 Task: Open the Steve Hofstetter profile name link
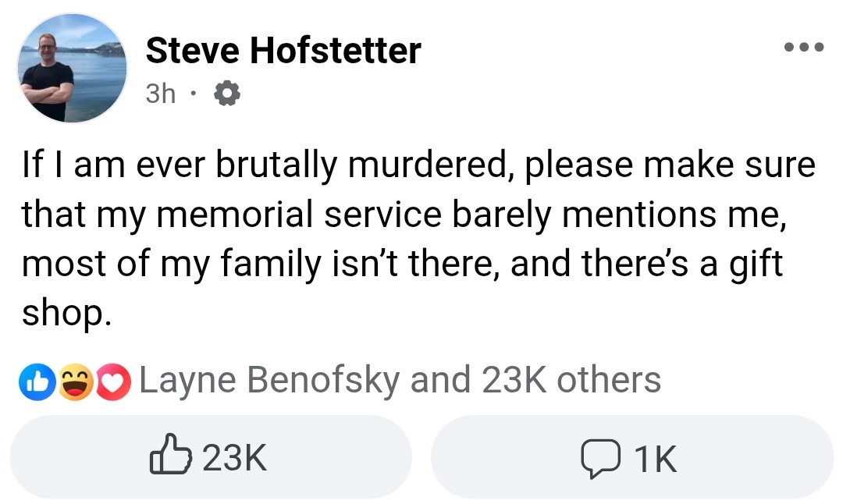283,51
